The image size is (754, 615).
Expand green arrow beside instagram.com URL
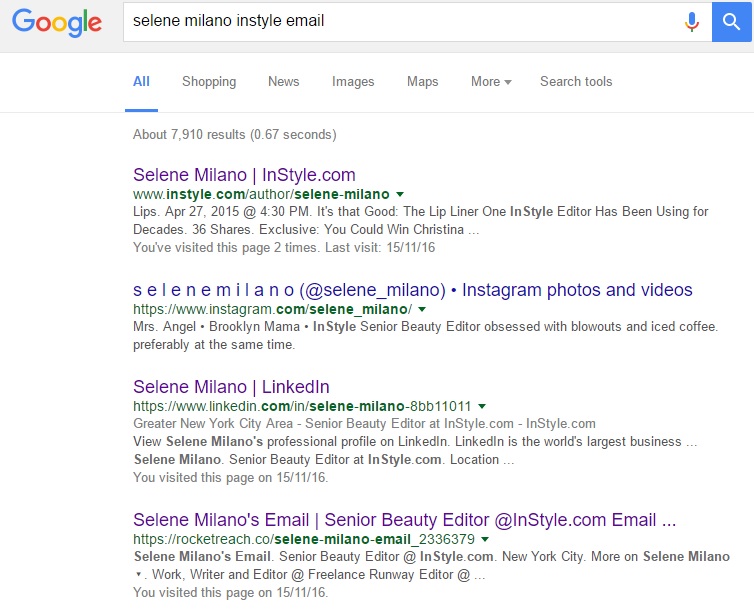click(x=422, y=310)
